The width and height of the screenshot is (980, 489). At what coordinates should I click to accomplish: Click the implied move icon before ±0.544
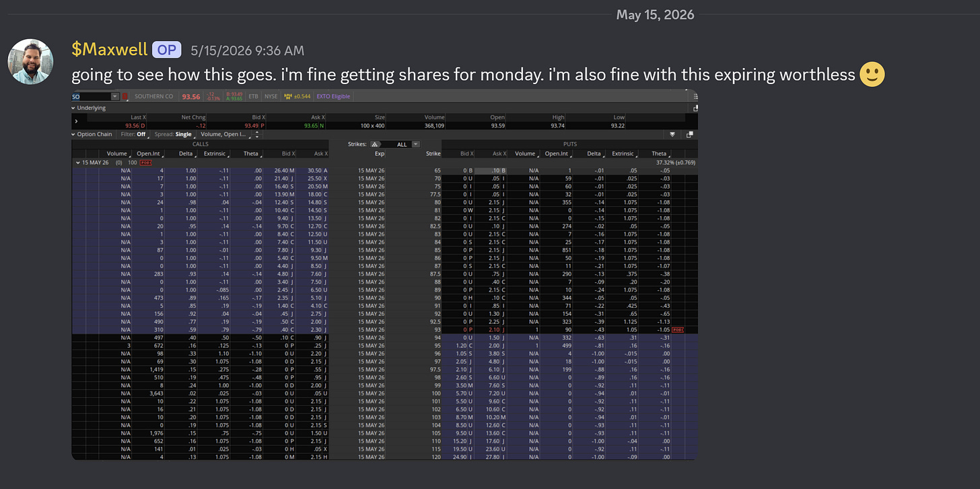point(289,96)
